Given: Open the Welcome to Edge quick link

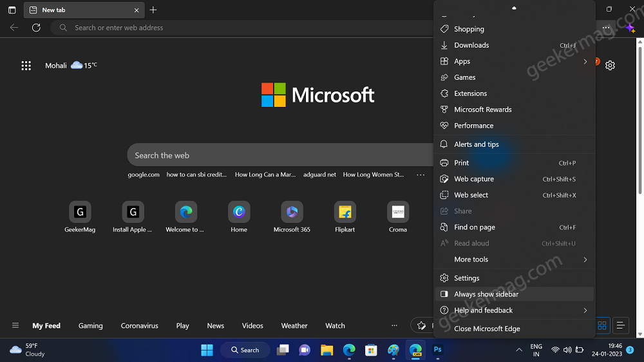Looking at the screenshot, I should click(x=185, y=217).
